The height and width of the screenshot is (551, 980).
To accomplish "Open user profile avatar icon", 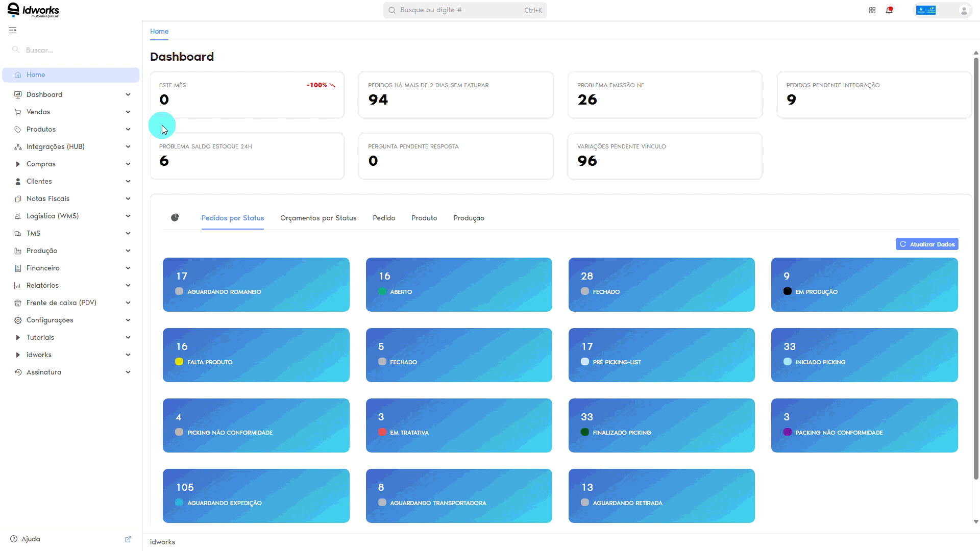I will (x=964, y=10).
